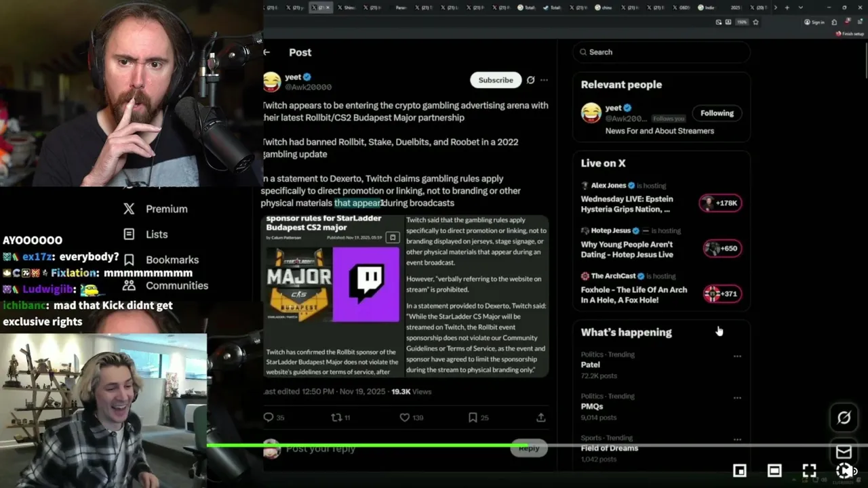This screenshot has width=868, height=488.
Task: Click the 19.3K Views count
Action: 411,392
